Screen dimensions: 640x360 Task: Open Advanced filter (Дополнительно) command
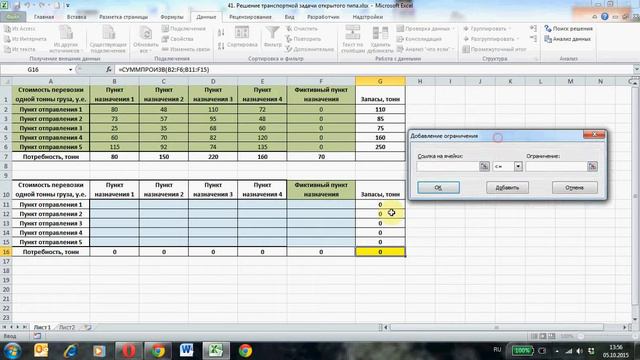coord(309,49)
